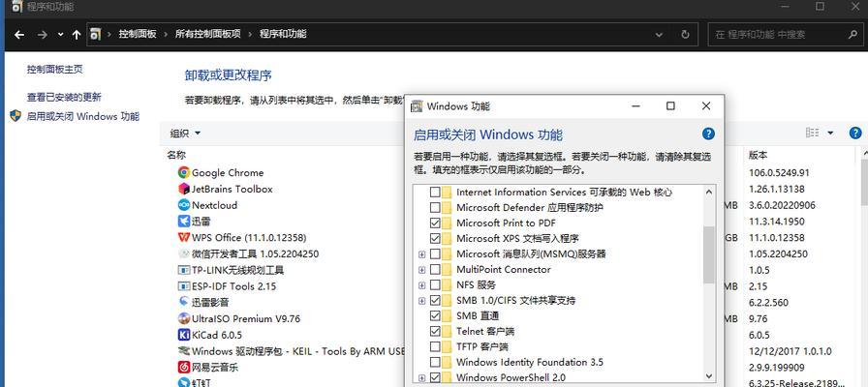Check Internet Information Services 可承载的 Web 核心

(x=435, y=193)
